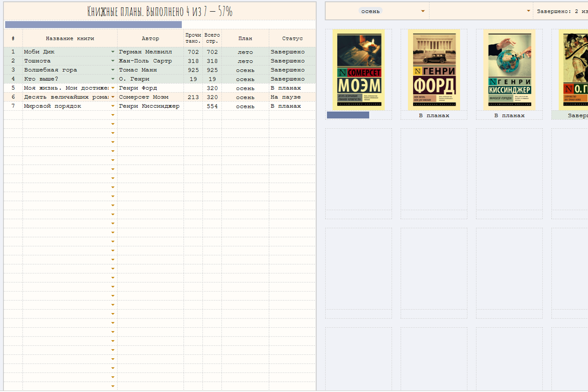Open the empty filter dropdown beside "осень"
This screenshot has height=392, width=588.
point(528,11)
